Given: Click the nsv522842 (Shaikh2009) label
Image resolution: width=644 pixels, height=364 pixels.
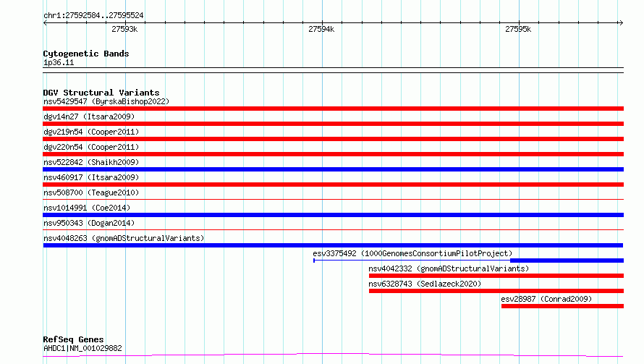Looking at the screenshot, I should click(91, 162).
